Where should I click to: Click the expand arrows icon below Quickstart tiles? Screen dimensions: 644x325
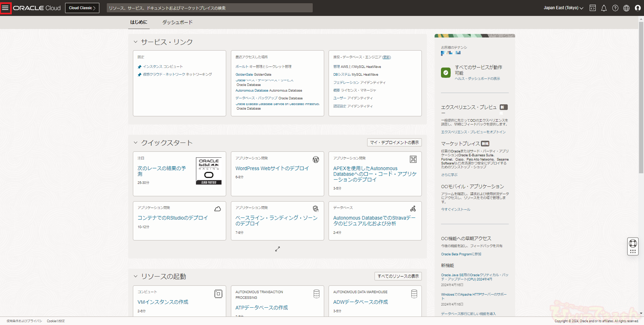click(277, 249)
